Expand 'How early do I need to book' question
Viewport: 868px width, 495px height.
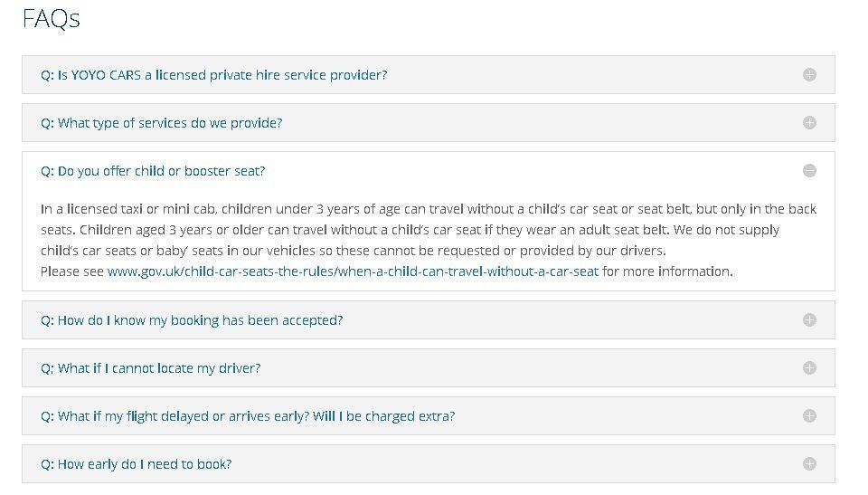136,464
